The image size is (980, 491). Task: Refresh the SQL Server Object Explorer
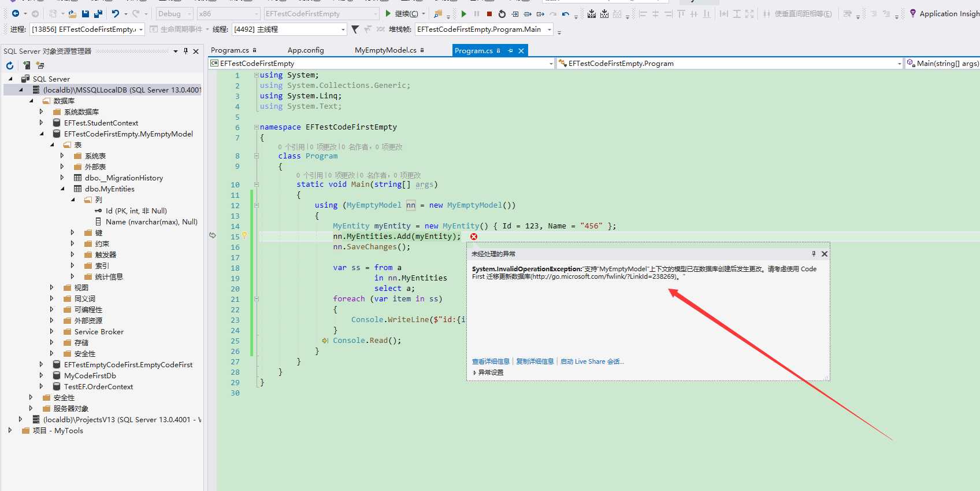click(10, 65)
